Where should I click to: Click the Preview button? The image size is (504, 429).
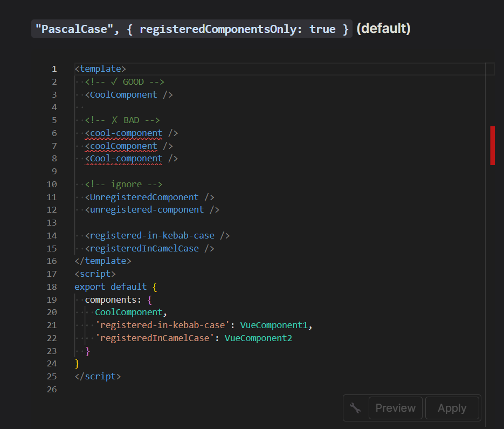395,408
